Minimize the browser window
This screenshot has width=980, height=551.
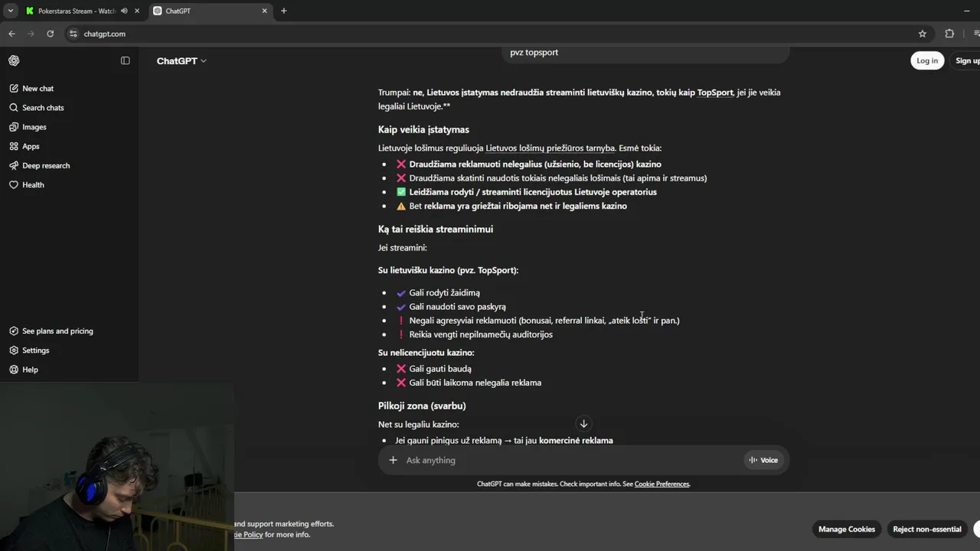coord(967,11)
